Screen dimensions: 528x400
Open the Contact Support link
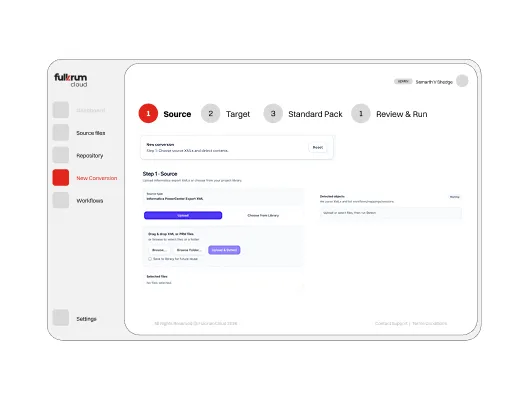click(x=391, y=324)
